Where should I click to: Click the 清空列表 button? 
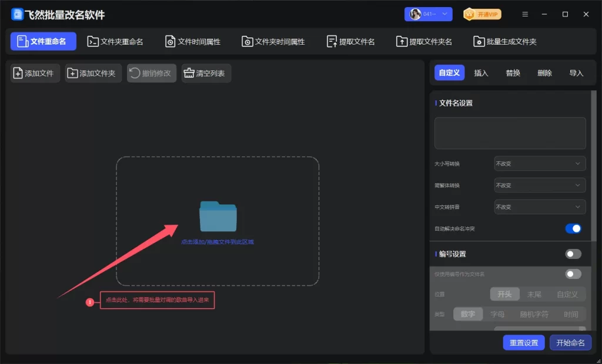[x=206, y=73]
